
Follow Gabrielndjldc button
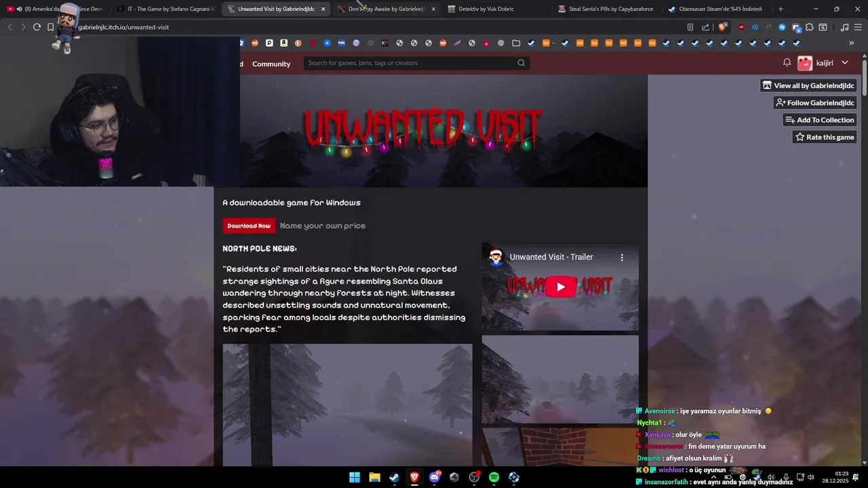point(815,103)
